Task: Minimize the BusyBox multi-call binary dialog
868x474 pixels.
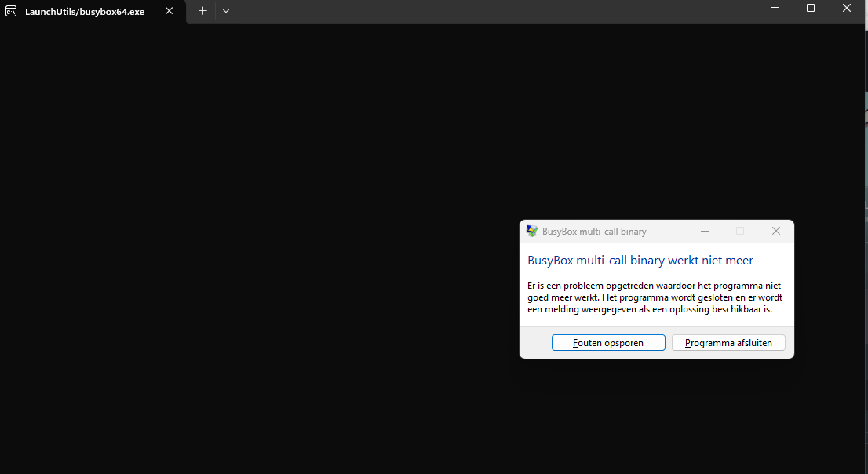Action: click(705, 231)
